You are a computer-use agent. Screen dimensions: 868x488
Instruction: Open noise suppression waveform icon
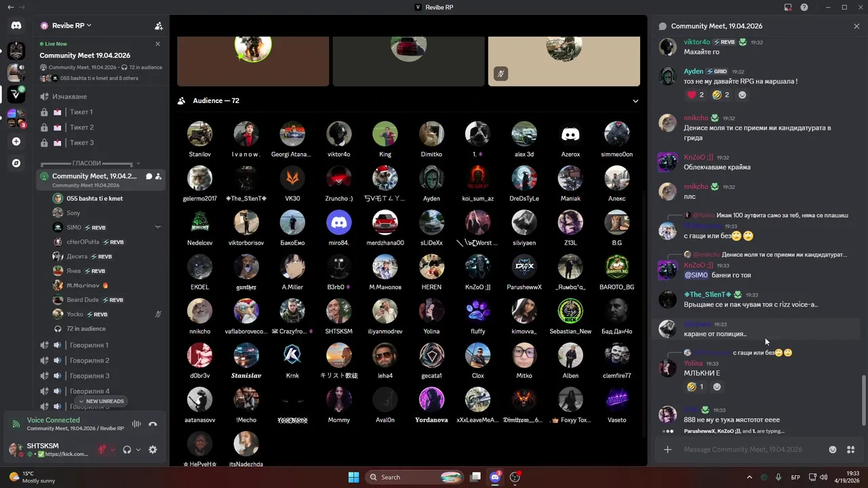(x=136, y=424)
